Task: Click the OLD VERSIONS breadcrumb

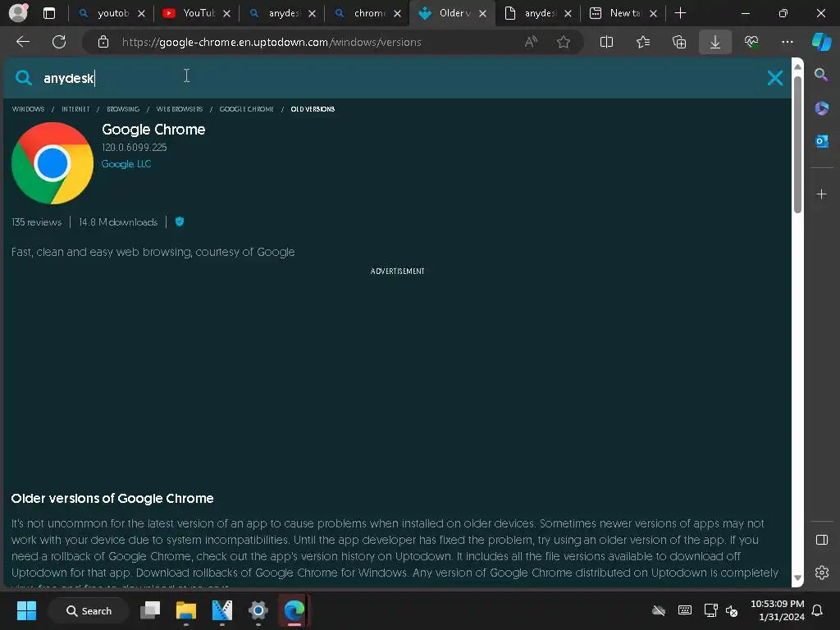Action: click(313, 109)
